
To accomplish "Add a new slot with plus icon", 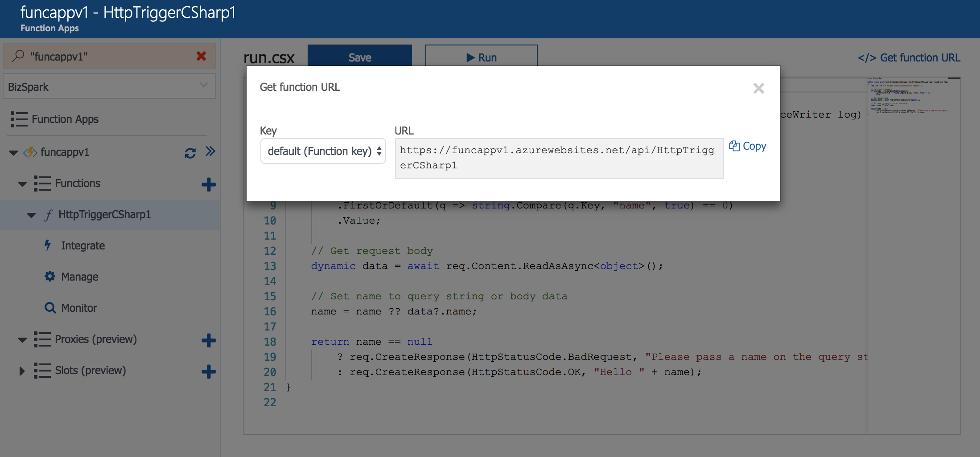I will 209,371.
